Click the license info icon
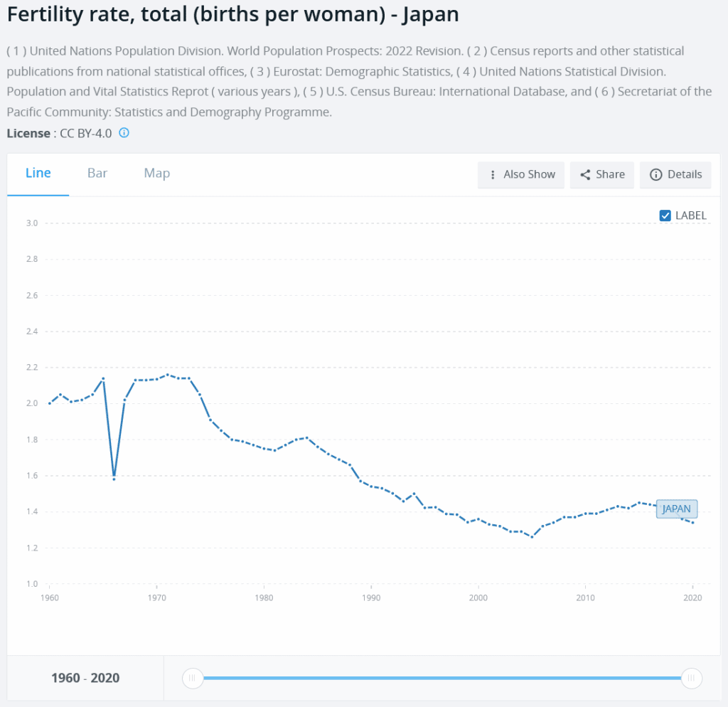Viewport: 728px width, 707px height. [124, 133]
